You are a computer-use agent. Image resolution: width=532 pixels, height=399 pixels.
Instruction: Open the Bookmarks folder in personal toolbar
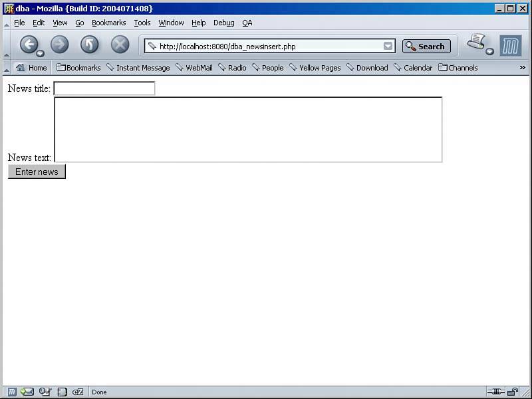click(x=78, y=68)
